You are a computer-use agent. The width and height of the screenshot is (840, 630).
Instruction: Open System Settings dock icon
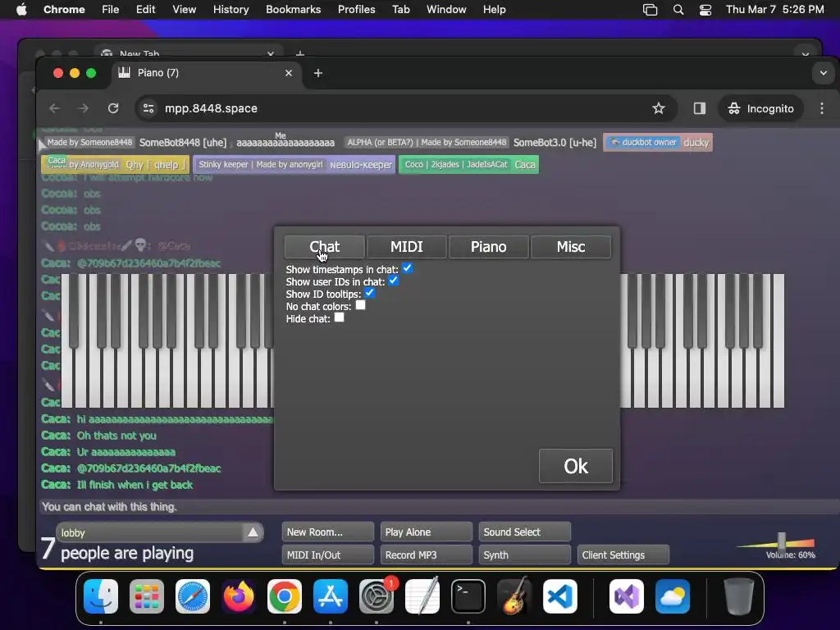click(x=377, y=596)
